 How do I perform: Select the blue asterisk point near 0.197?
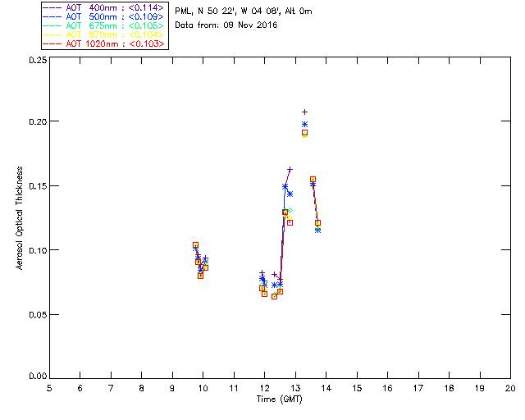click(304, 124)
